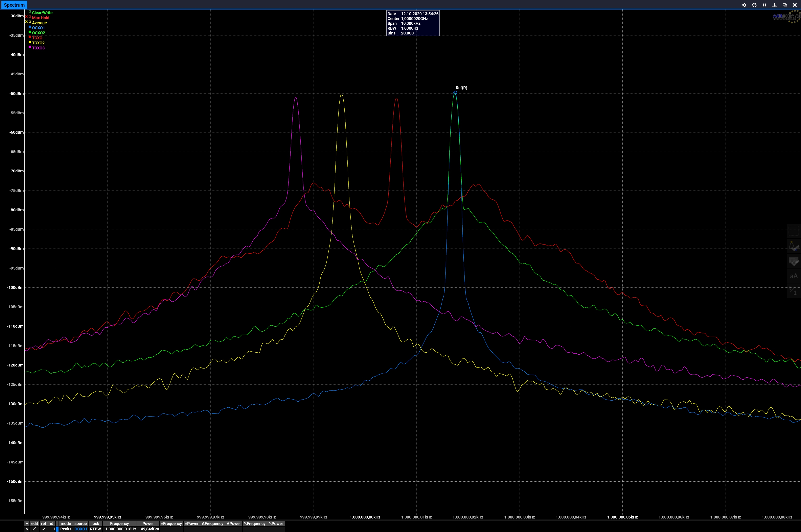The width and height of the screenshot is (801, 532).
Task: Select the Spectrum tab
Action: (14, 5)
